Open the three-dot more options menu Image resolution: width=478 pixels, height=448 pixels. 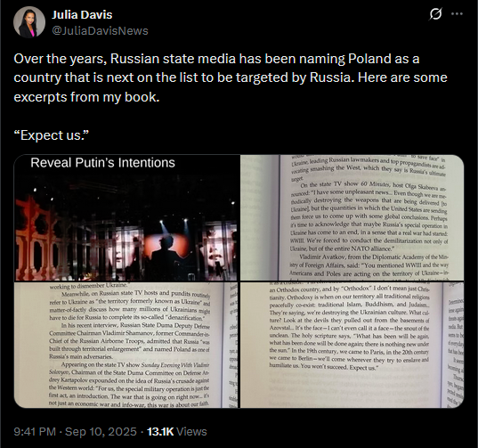pos(457,13)
